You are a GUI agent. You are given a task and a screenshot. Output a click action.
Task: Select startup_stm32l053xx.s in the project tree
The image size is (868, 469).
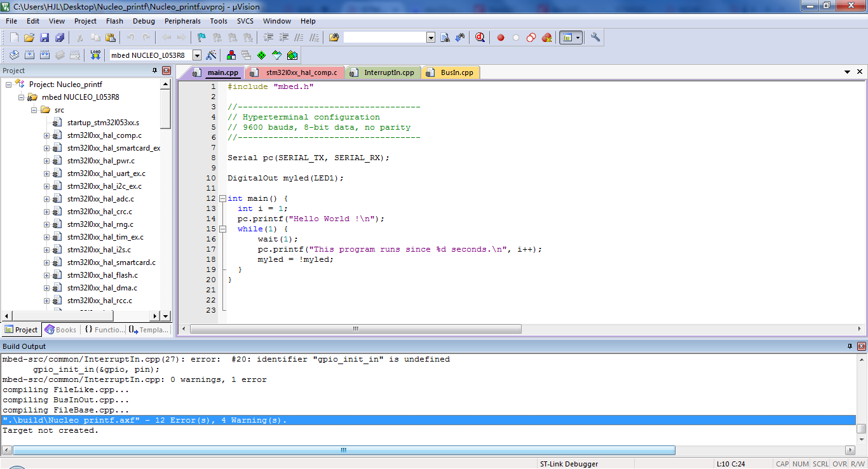coord(103,123)
